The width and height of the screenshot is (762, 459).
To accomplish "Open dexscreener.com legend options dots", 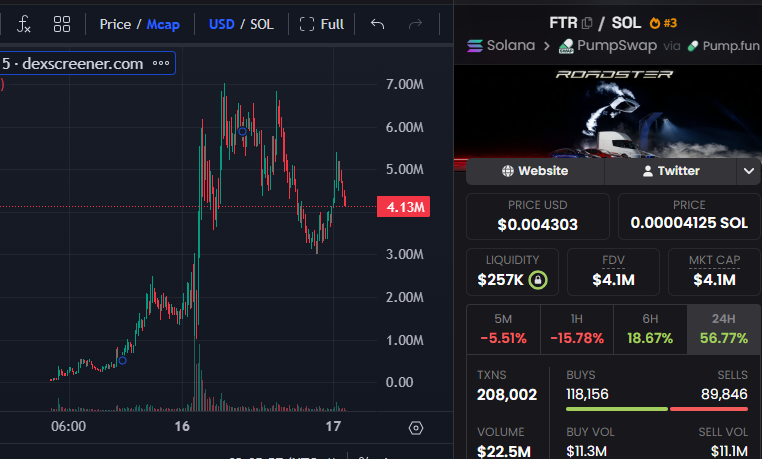I will click(x=161, y=64).
